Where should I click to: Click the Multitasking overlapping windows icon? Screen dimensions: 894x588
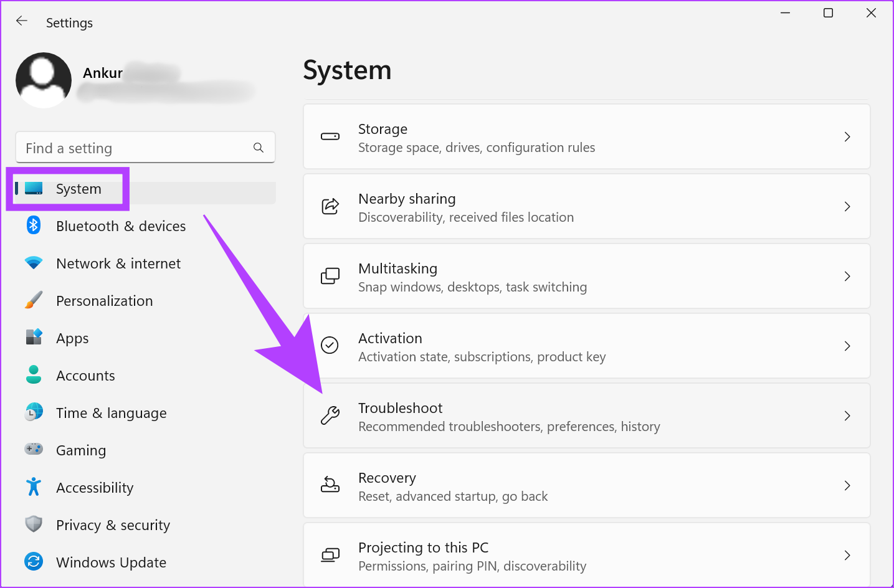pos(330,276)
